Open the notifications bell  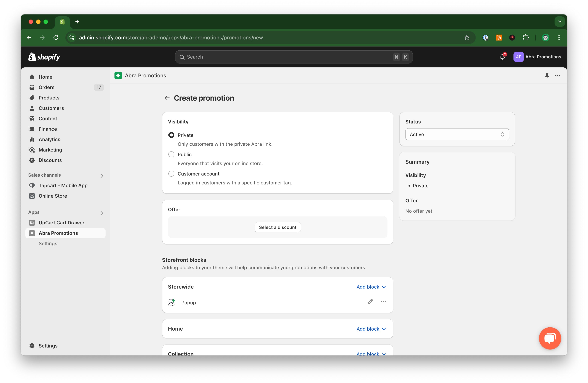[502, 57]
